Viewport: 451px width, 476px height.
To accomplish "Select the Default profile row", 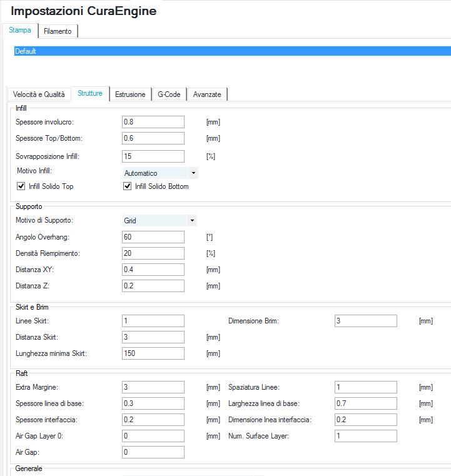I will 232,51.
